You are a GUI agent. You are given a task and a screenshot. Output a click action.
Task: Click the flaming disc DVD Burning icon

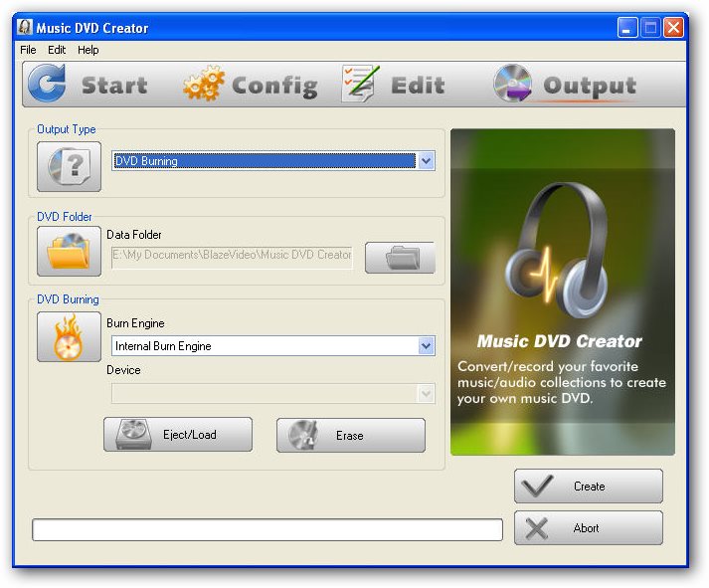pyautogui.click(x=70, y=336)
